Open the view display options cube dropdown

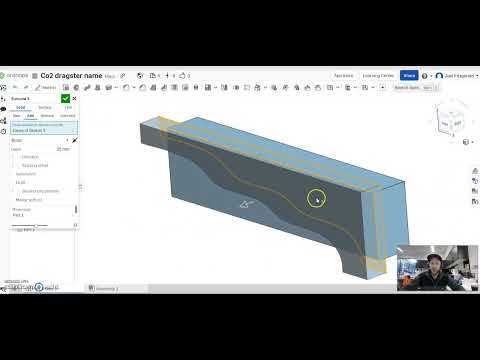468,142
